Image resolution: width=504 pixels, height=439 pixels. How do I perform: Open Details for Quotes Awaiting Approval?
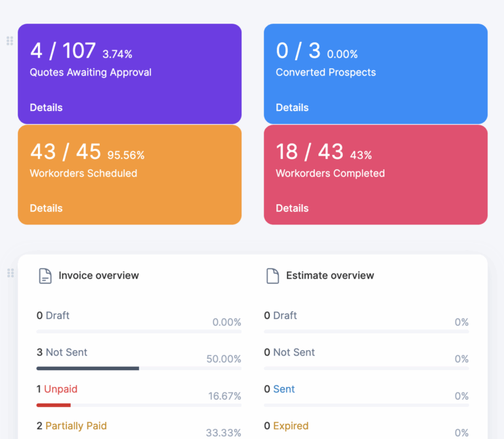[46, 108]
